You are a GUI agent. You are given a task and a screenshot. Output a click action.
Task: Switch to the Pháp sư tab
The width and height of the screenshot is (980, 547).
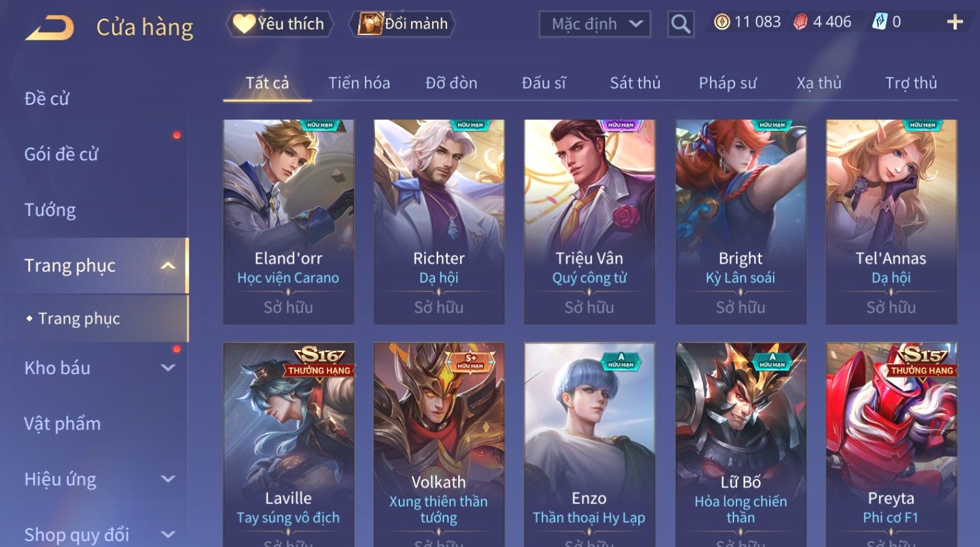pyautogui.click(x=727, y=83)
